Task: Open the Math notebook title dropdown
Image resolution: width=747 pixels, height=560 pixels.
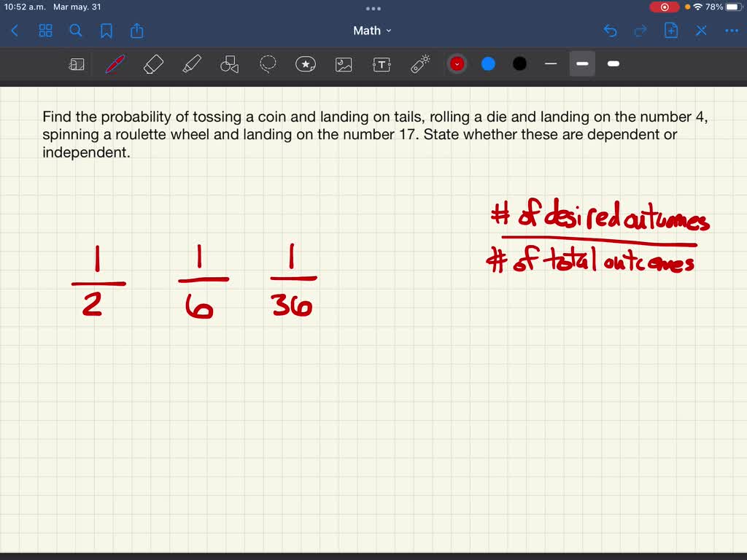Action: pyautogui.click(x=373, y=31)
